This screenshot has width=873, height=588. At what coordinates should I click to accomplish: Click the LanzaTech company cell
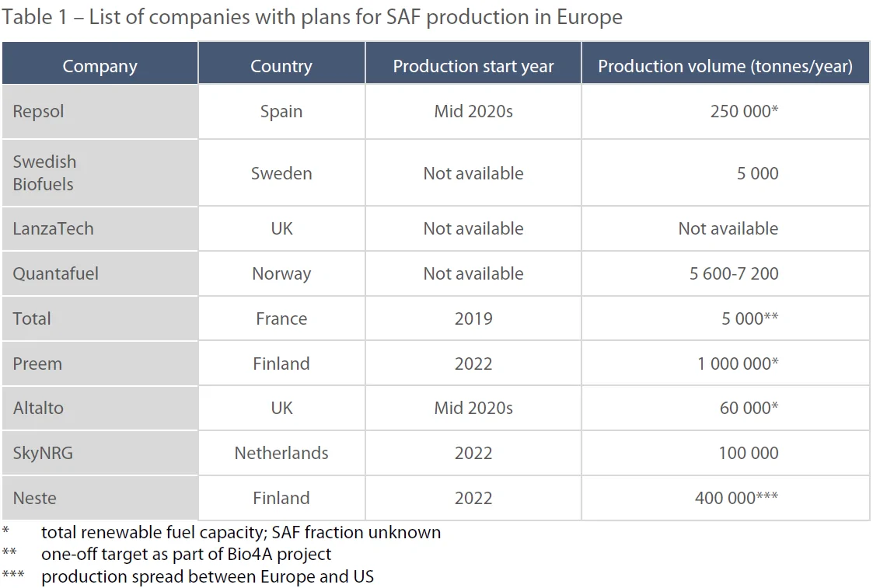pos(53,228)
